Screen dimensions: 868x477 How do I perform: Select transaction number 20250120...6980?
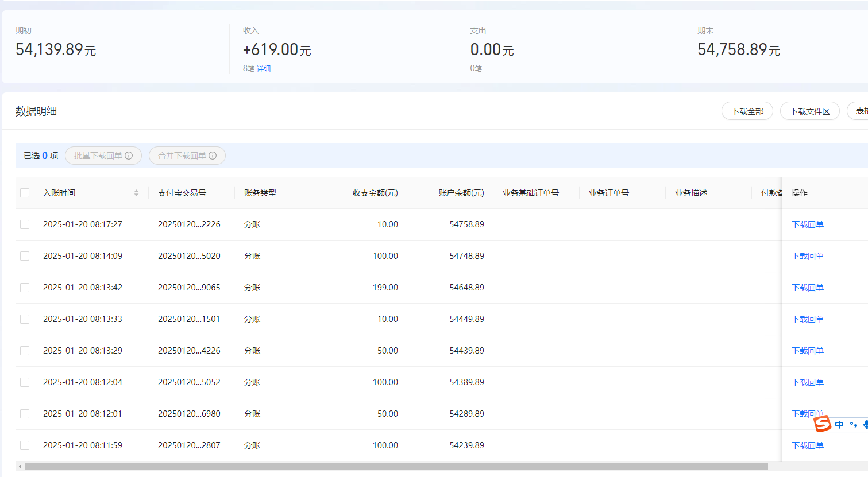(189, 414)
